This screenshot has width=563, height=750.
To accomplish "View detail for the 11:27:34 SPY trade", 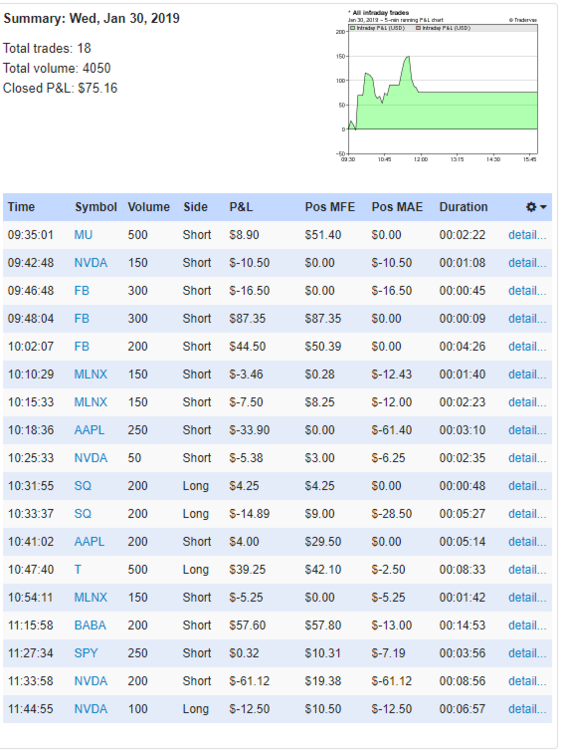I will 527,653.
